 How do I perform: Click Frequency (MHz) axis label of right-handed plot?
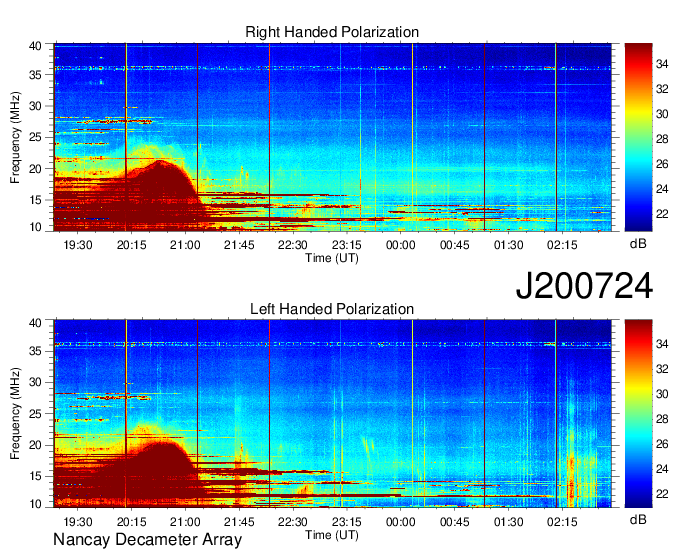[15, 137]
